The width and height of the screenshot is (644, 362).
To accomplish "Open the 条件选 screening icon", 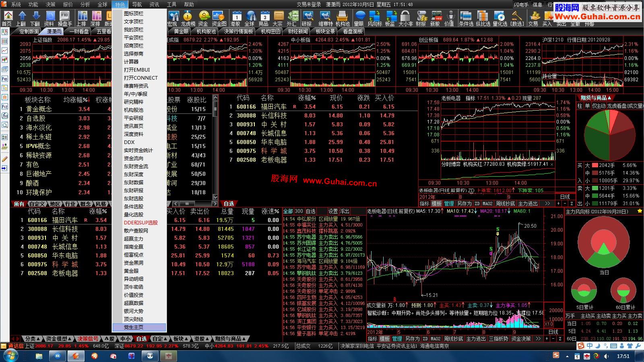I will point(466,19).
